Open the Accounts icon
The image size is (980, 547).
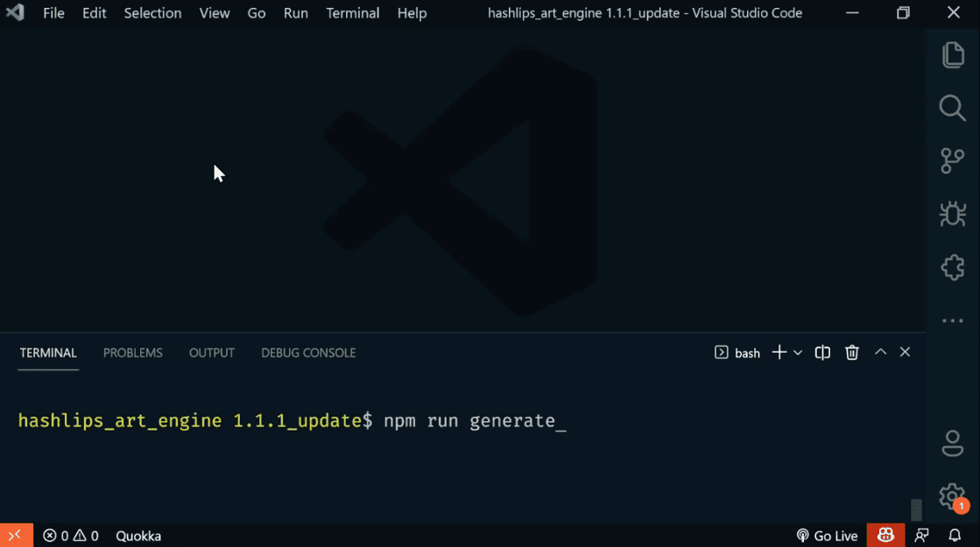point(953,444)
